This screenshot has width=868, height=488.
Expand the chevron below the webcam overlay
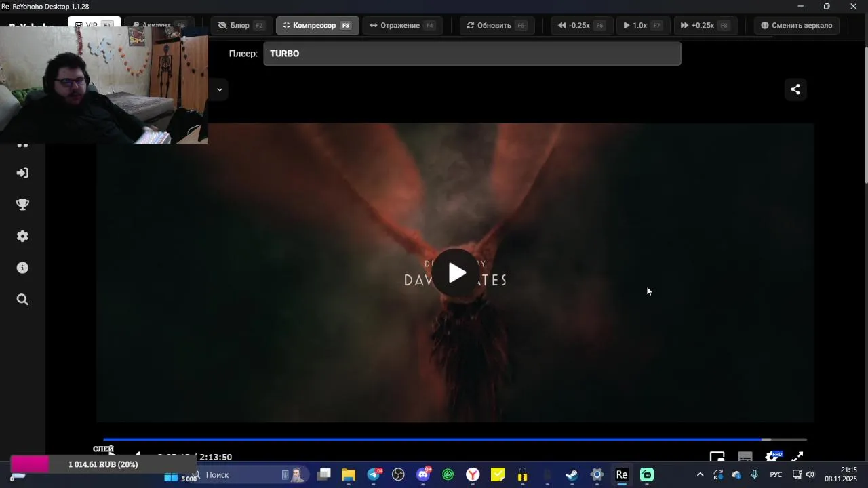[x=219, y=89]
